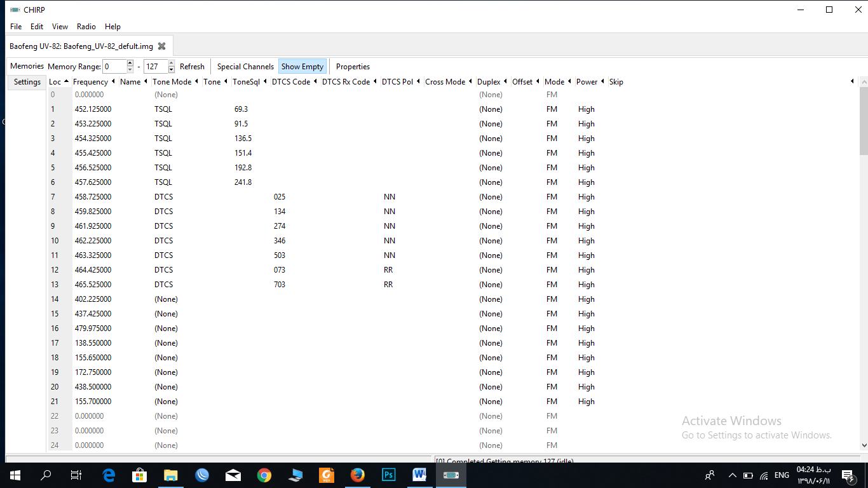Toggle the Show Empty button
Viewport: 868px width, 488px height.
click(302, 67)
